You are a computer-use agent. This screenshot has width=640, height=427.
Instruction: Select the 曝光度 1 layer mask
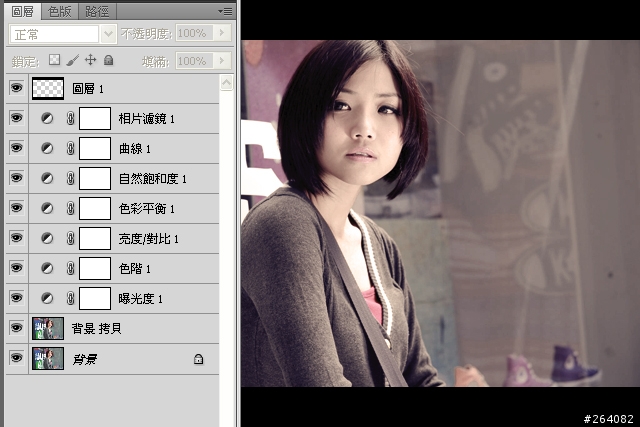point(95,298)
